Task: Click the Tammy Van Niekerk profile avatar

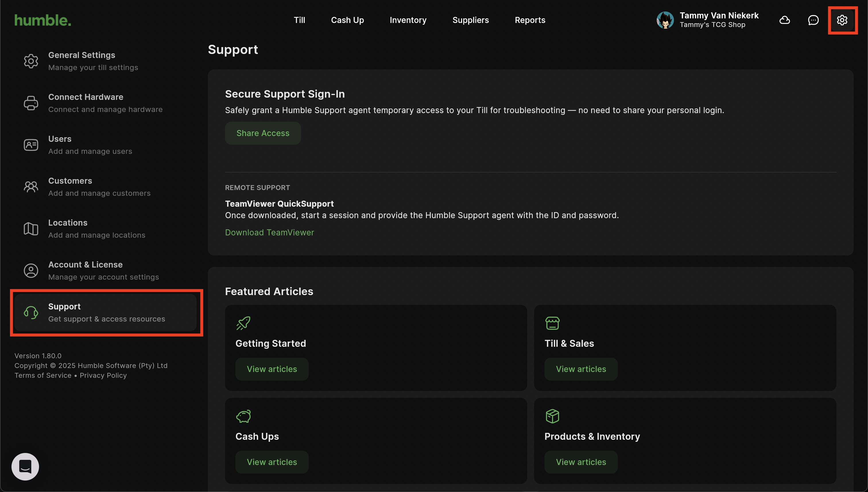Action: 665,20
